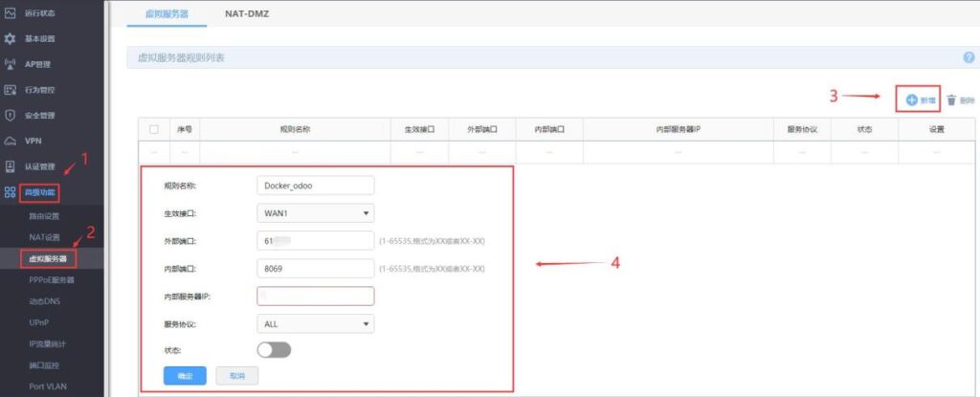The width and height of the screenshot is (980, 397).
Task: Click the AP管理 antenna icon
Action: [10, 64]
